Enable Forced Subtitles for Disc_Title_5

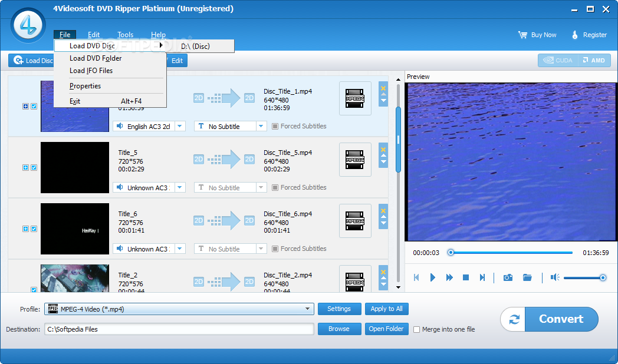pos(275,188)
